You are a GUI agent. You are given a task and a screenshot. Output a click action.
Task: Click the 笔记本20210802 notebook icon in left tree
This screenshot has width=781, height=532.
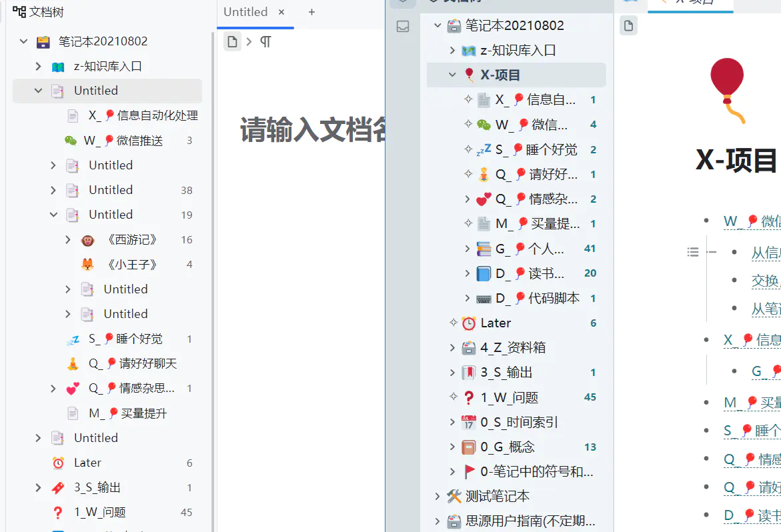tap(43, 41)
